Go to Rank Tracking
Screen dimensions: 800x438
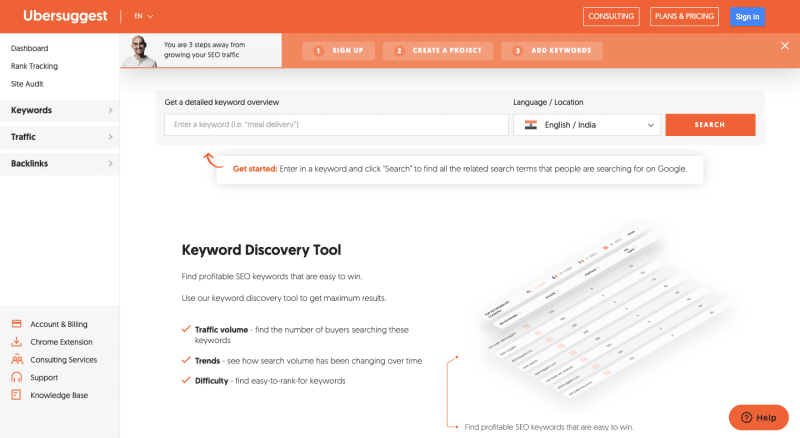tap(34, 66)
